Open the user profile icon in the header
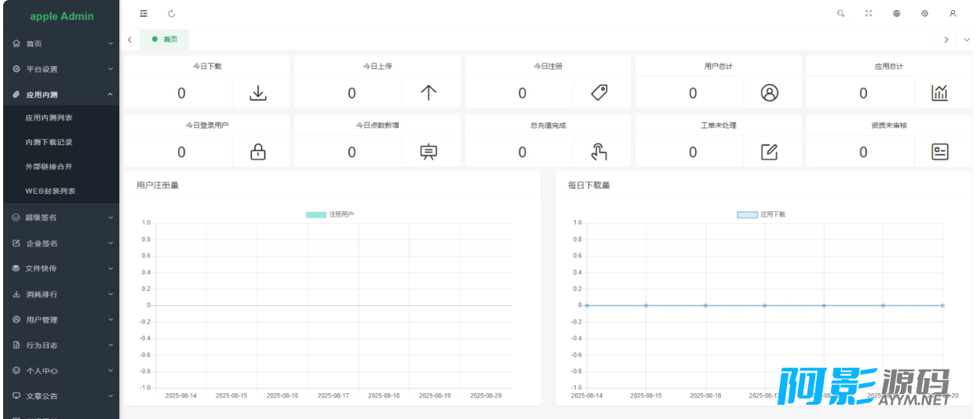 [x=953, y=13]
